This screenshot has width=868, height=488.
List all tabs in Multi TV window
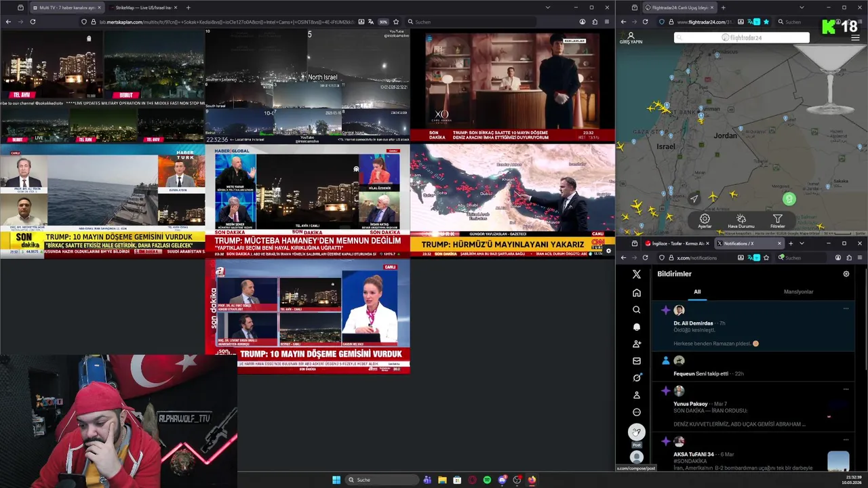pyautogui.click(x=547, y=7)
